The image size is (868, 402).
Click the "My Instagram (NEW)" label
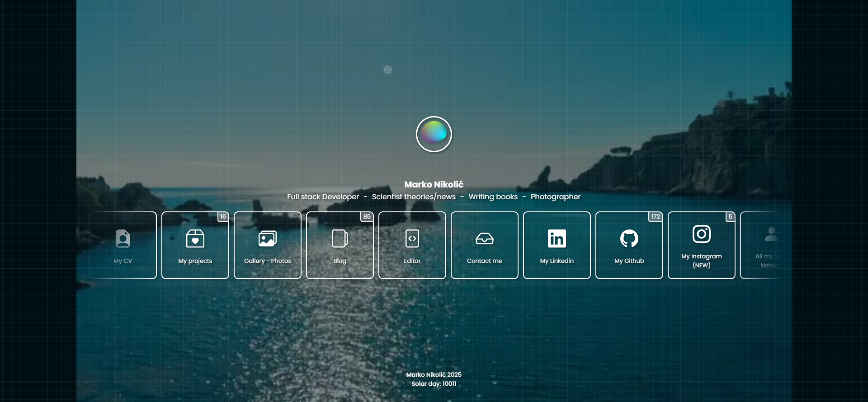(702, 261)
